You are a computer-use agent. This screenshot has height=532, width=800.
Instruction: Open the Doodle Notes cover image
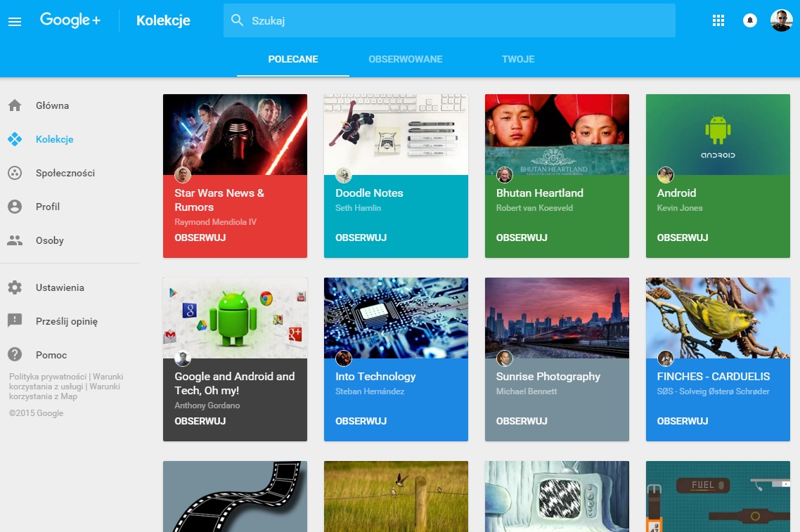pos(396,135)
